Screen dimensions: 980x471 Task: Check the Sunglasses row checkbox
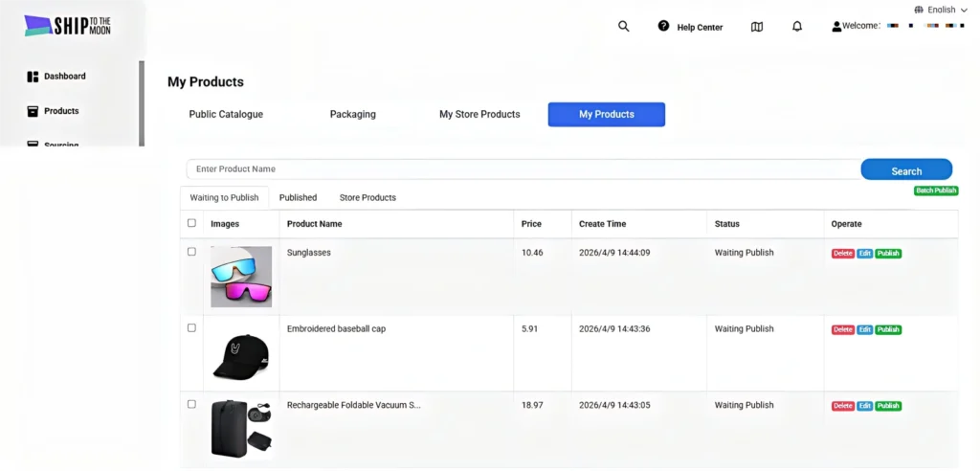click(191, 252)
